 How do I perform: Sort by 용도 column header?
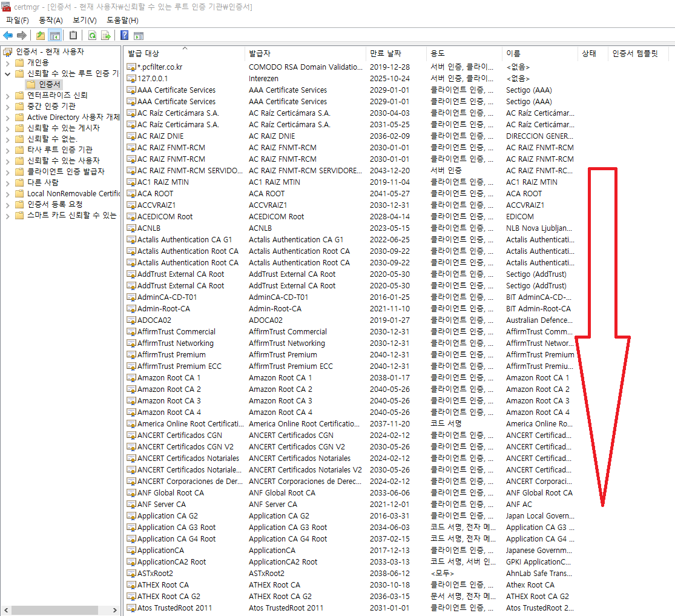coord(464,53)
